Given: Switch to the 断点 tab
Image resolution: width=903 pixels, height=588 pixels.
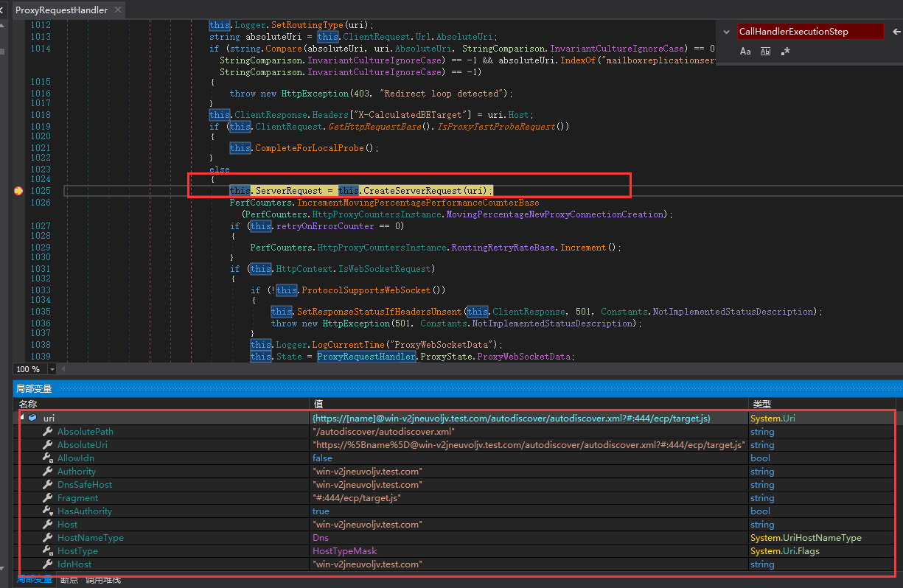Looking at the screenshot, I should coord(69,580).
